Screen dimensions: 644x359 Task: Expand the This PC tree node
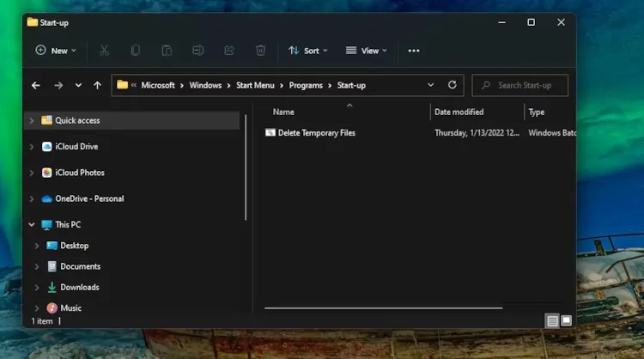(32, 225)
